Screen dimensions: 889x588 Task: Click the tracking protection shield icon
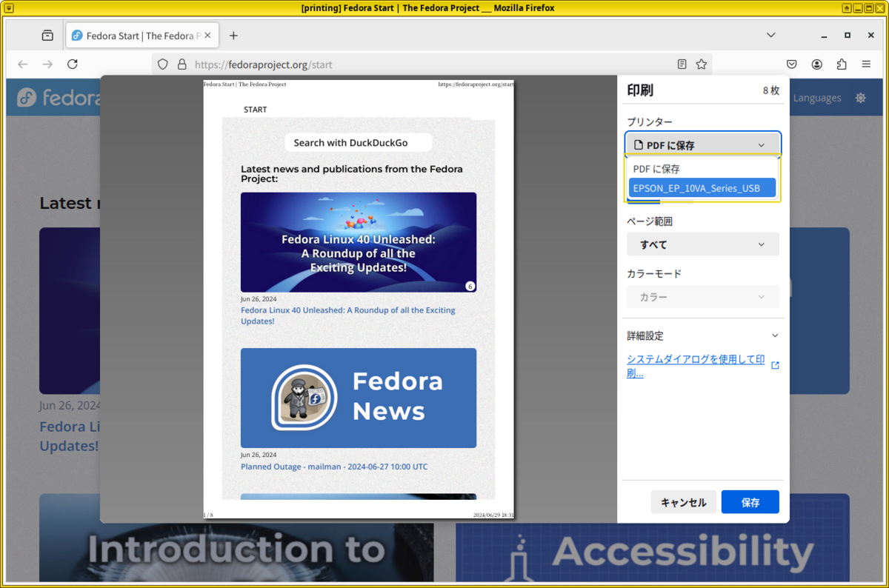pyautogui.click(x=162, y=64)
